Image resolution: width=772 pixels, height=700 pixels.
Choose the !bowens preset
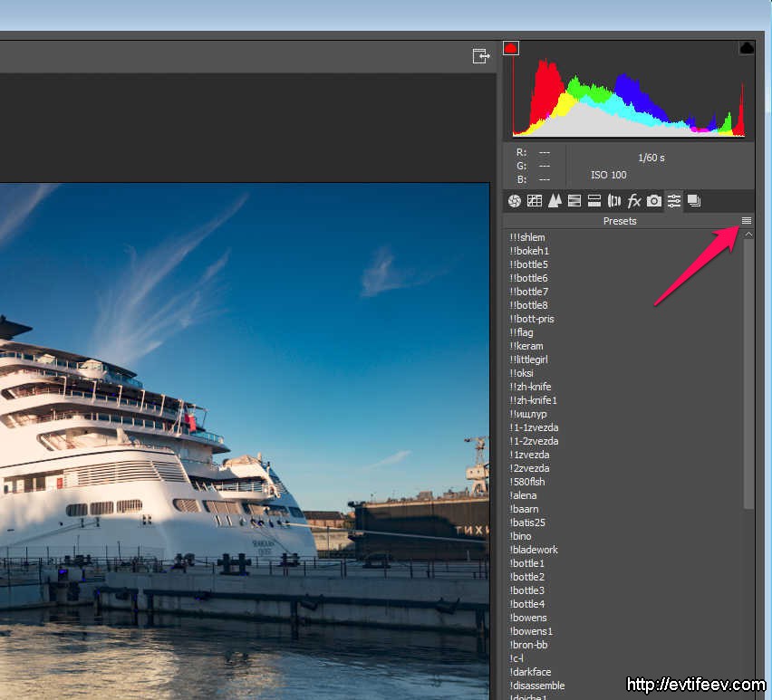click(528, 618)
